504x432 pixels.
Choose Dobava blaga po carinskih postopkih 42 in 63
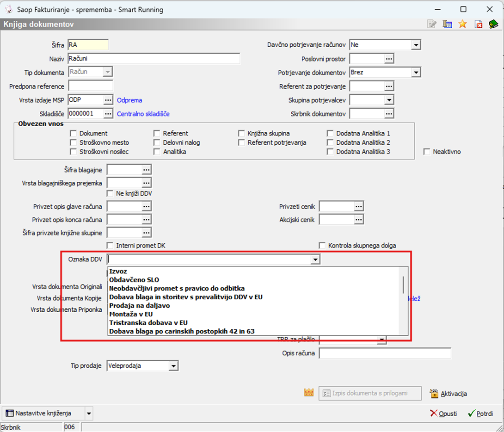254,331
